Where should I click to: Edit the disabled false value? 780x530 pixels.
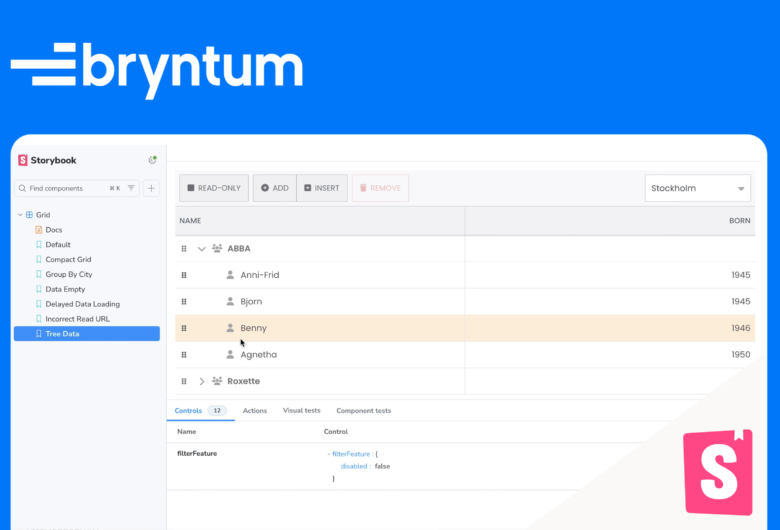382,467
